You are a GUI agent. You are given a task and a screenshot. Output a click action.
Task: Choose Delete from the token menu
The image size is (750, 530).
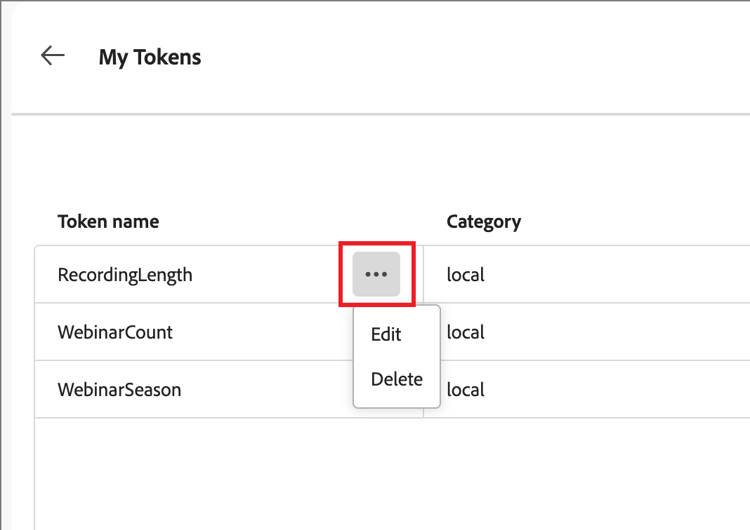tap(396, 379)
